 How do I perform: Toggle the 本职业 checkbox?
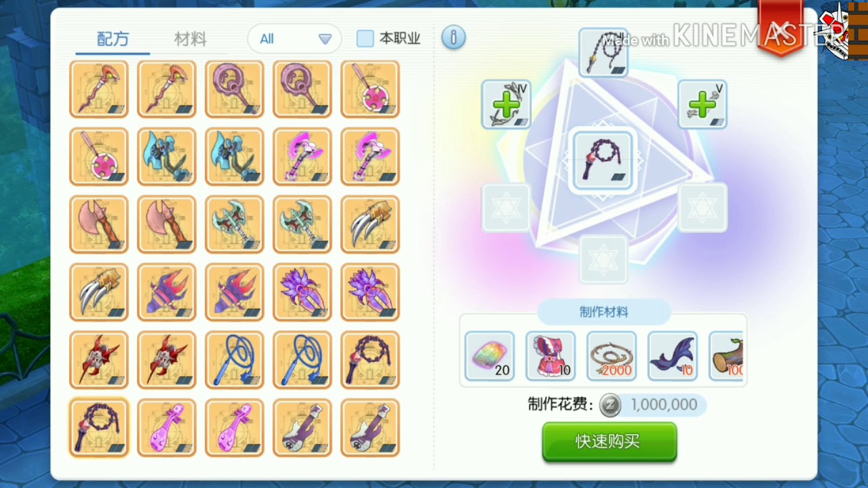click(x=366, y=39)
